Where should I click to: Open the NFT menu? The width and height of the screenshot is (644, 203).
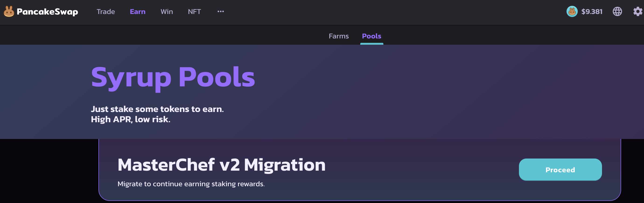click(194, 12)
